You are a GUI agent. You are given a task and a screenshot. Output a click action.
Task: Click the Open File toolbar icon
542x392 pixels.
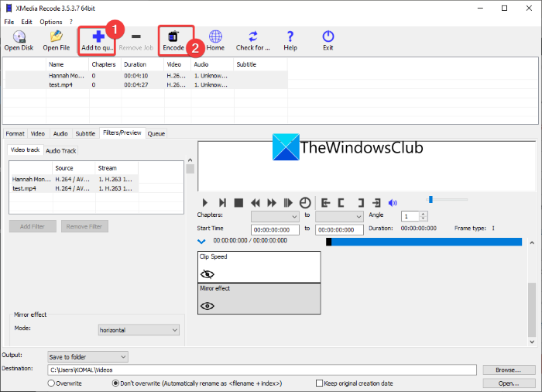click(57, 40)
